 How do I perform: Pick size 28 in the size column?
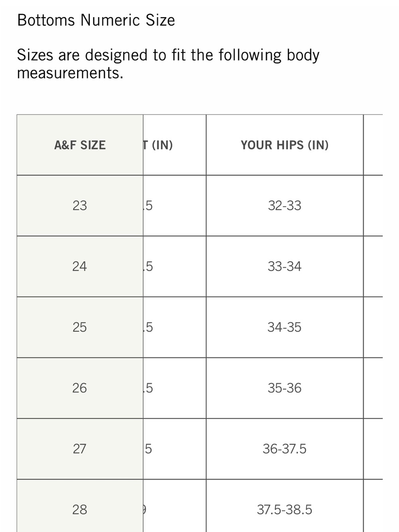point(80,510)
